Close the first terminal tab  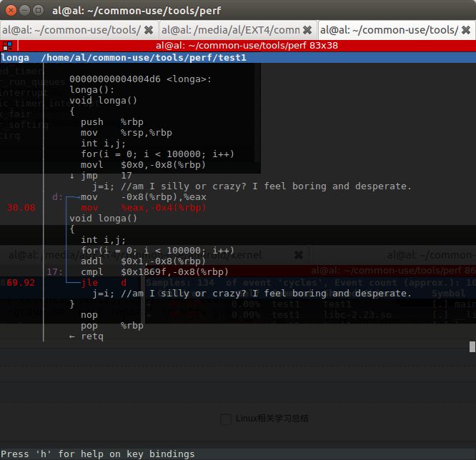pos(149,30)
